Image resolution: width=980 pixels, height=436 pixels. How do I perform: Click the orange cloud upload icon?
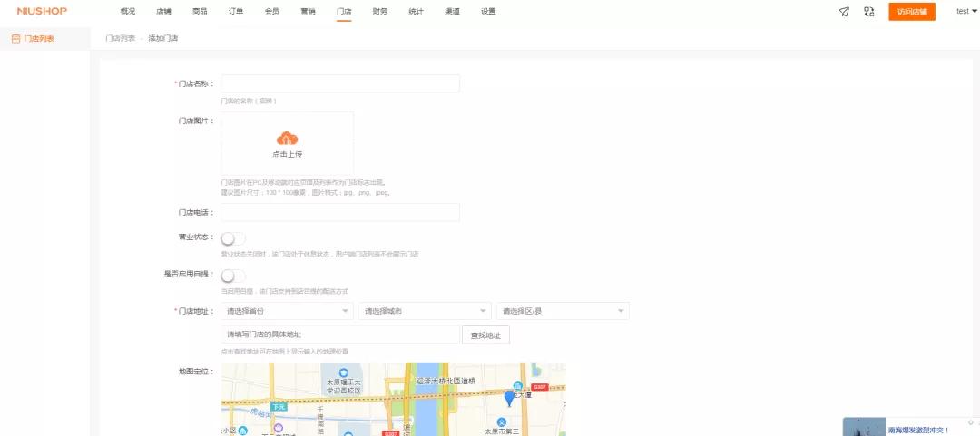coord(287,139)
